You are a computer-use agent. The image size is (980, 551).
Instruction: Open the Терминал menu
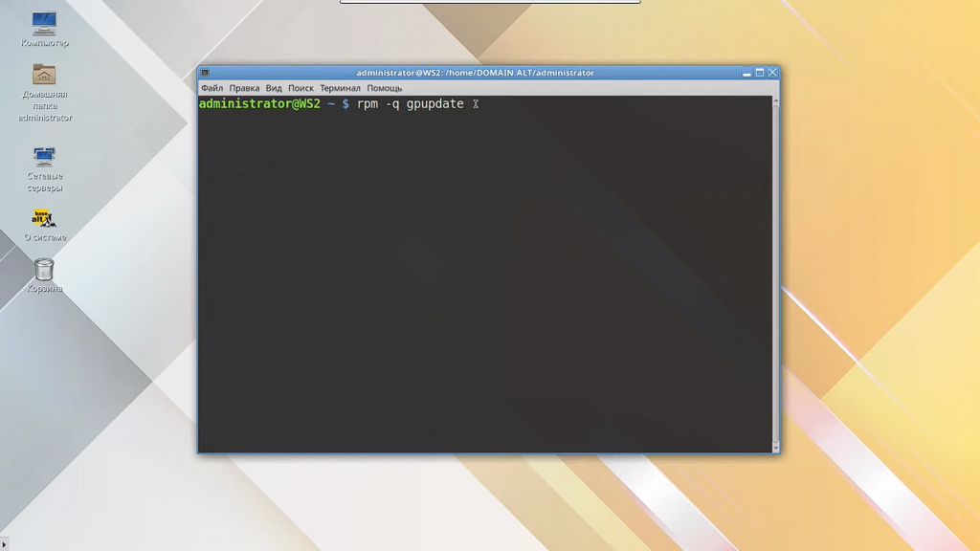tap(340, 88)
